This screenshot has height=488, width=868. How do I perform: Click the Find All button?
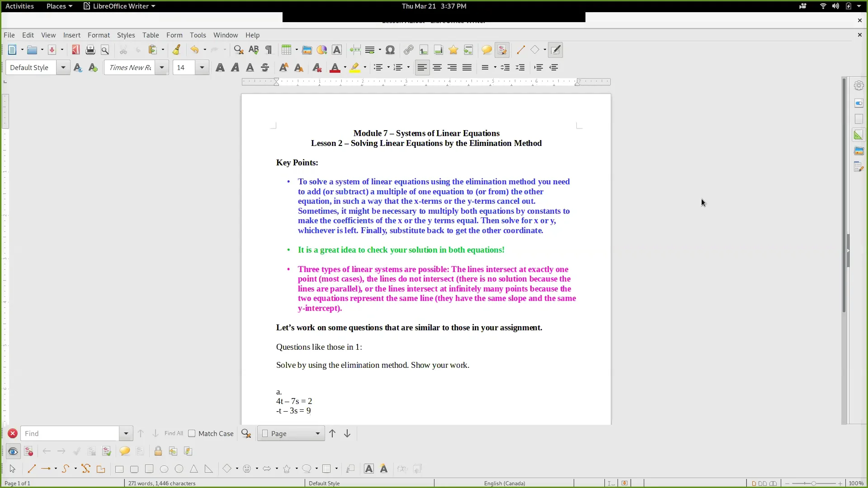point(174,433)
